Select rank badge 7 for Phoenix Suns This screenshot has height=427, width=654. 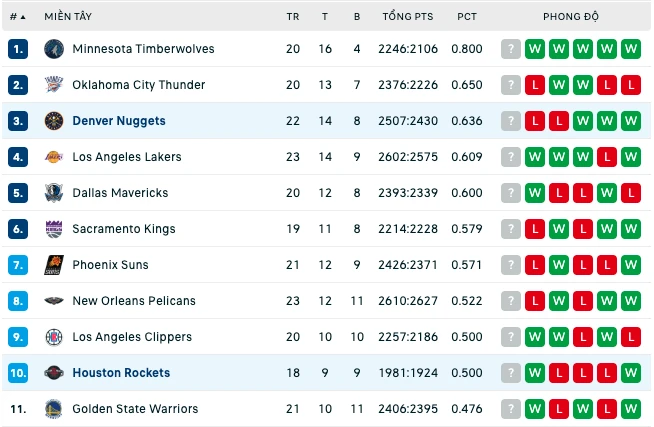(x=18, y=265)
